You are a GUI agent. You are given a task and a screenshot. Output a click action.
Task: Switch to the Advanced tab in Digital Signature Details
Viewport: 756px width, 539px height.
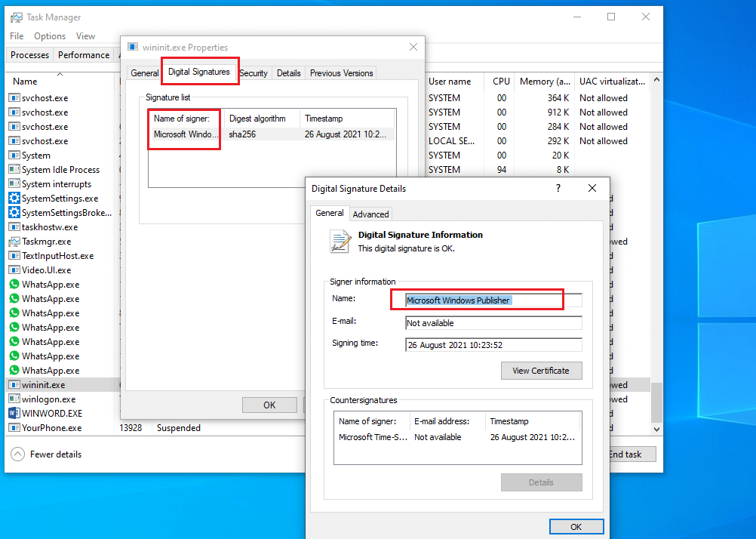pyautogui.click(x=370, y=214)
